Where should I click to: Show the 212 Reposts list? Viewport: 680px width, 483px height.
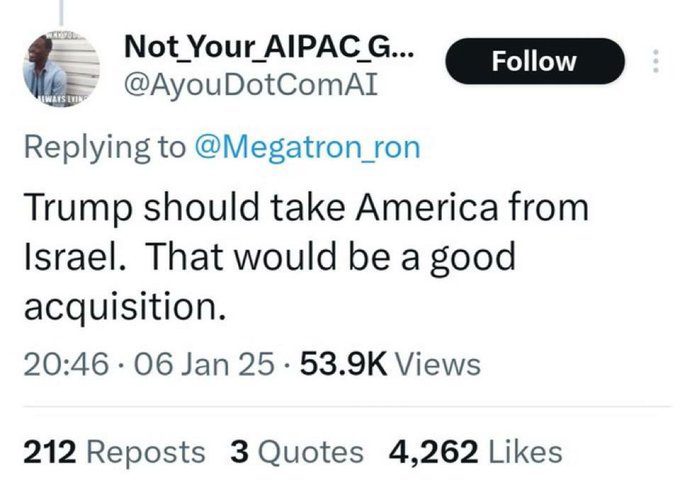coord(116,451)
